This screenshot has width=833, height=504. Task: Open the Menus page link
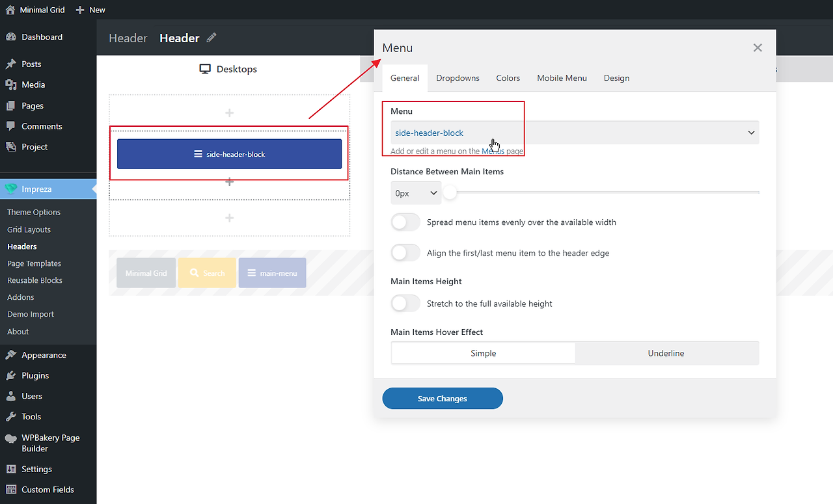[493, 152]
